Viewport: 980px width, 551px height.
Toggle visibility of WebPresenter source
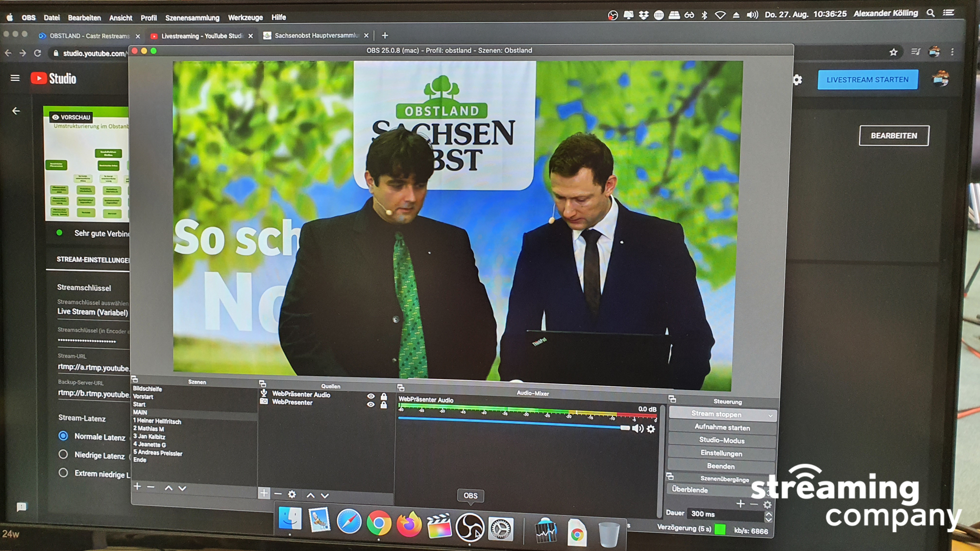click(371, 404)
